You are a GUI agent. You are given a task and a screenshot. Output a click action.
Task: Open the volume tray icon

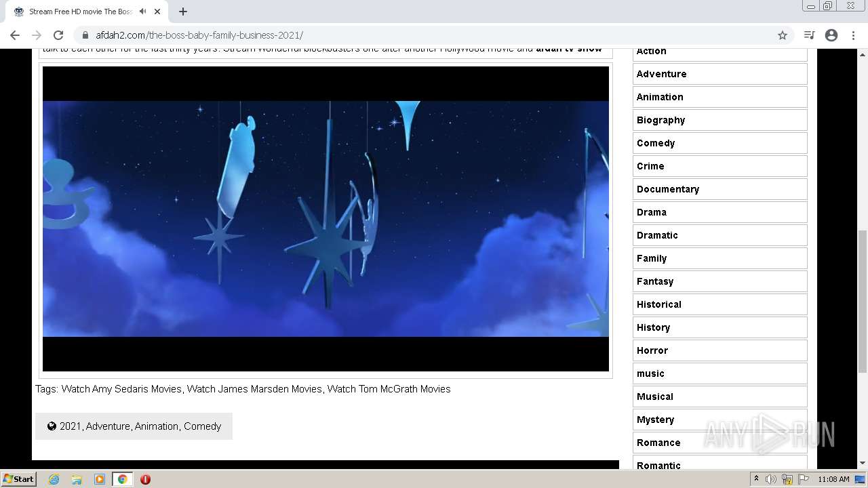771,479
